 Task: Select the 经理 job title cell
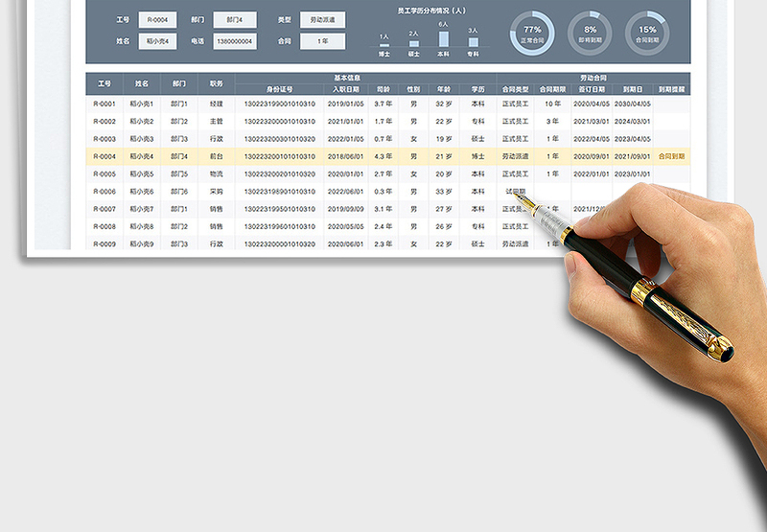pos(216,104)
